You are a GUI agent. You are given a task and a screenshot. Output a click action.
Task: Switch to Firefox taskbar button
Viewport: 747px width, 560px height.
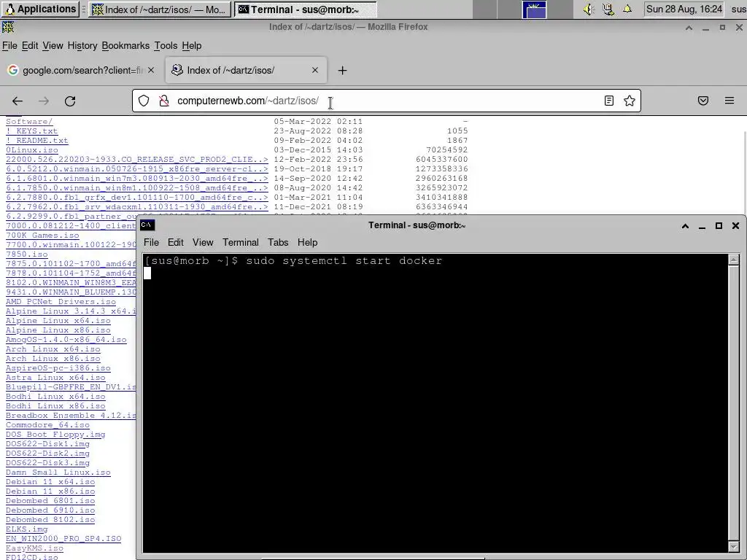160,9
